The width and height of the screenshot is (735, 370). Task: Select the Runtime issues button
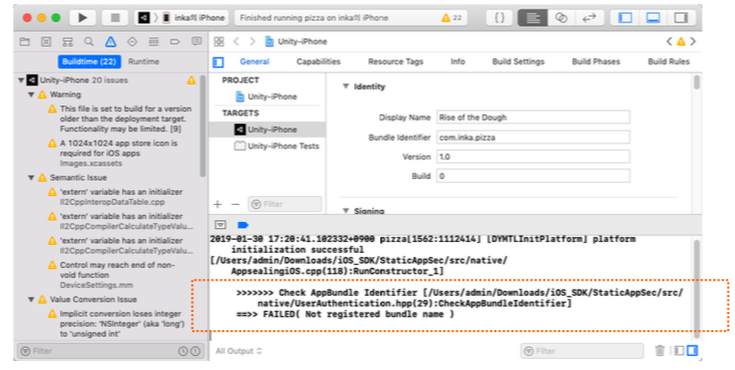pyautogui.click(x=143, y=61)
